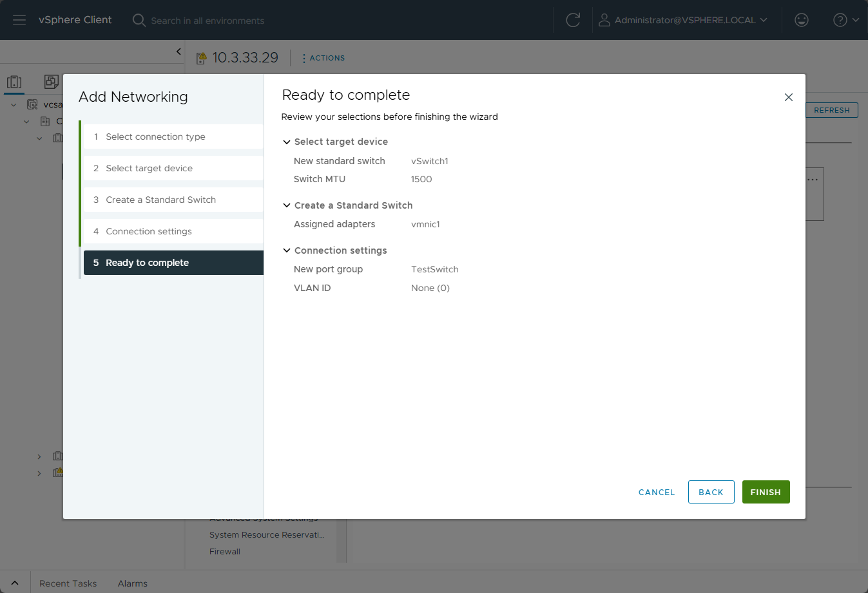
Task: Click the Finish button
Action: click(766, 492)
